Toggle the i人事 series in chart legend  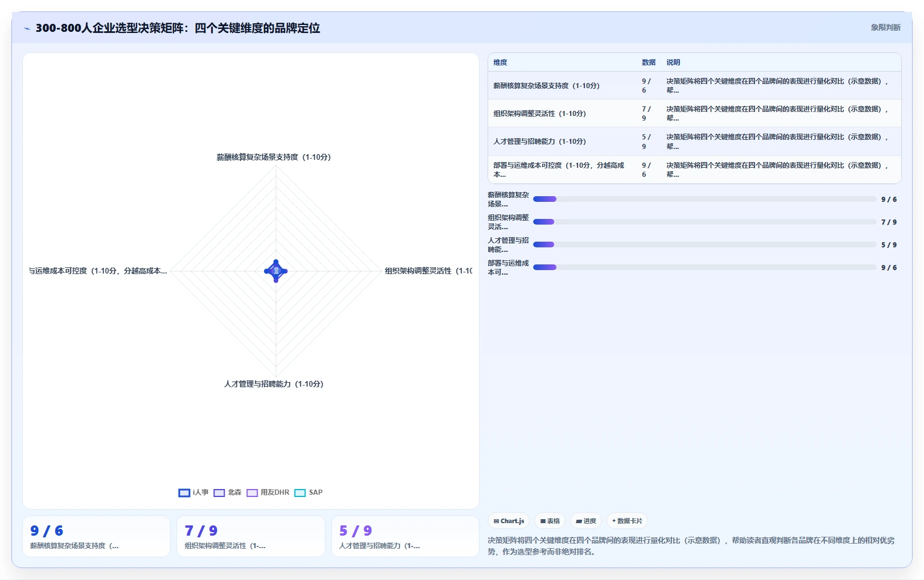coord(193,492)
